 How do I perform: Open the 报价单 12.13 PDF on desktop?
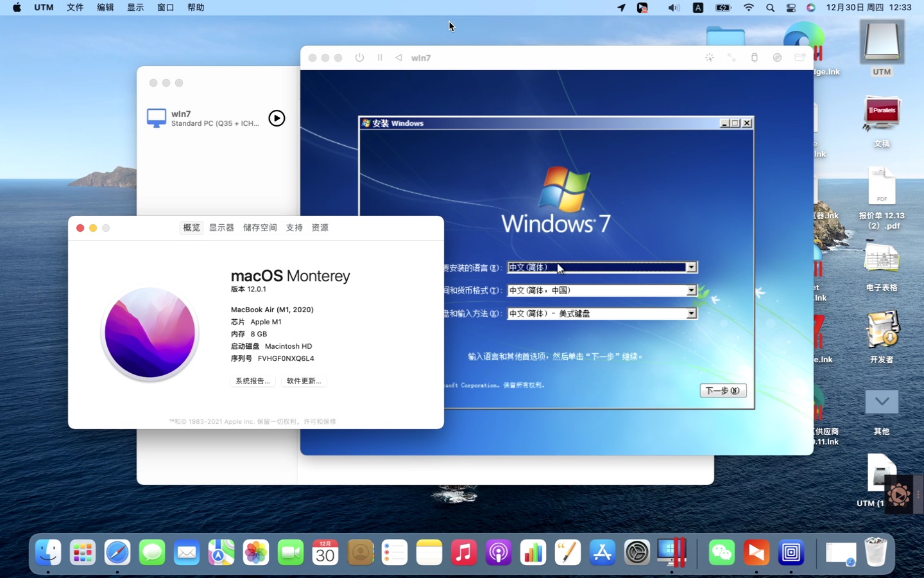882,186
